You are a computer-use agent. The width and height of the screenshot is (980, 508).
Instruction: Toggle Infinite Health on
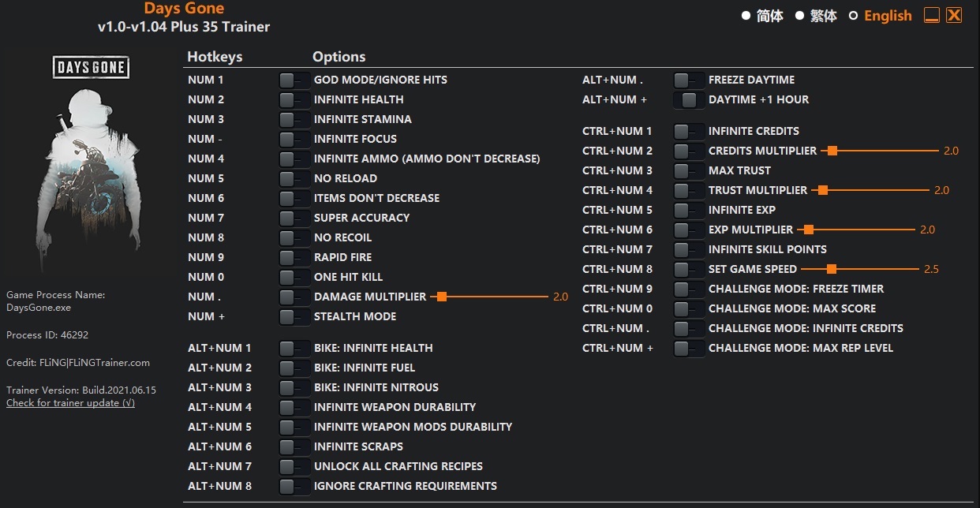tap(294, 100)
